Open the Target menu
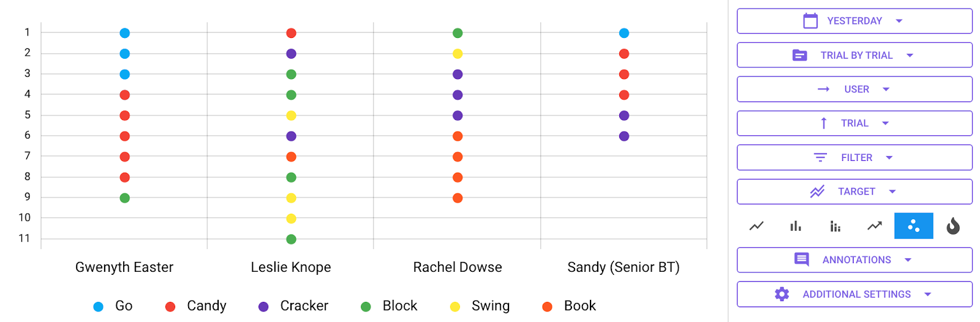The width and height of the screenshot is (980, 322). coord(854,192)
